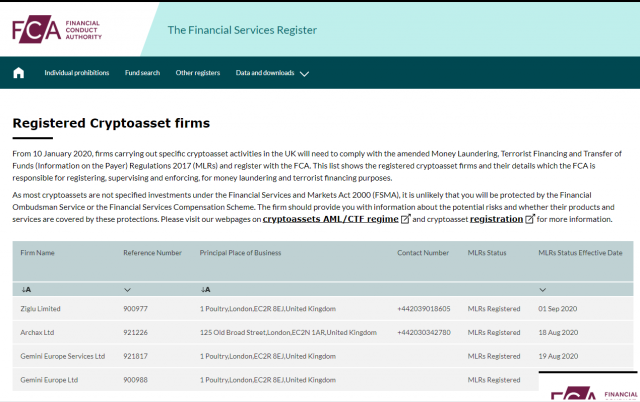Open Other registers menu item
The width and height of the screenshot is (640, 402).
point(197,73)
